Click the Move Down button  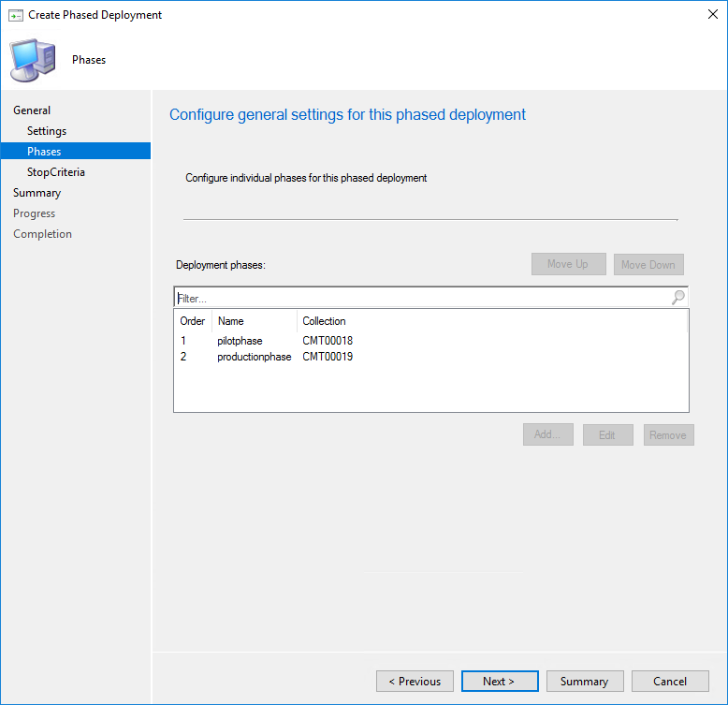[x=648, y=264]
